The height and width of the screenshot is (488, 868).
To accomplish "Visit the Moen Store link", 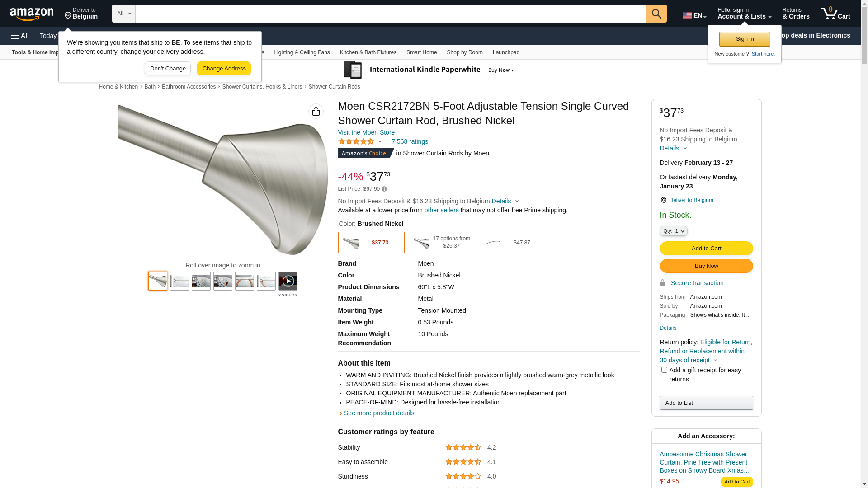I will pyautogui.click(x=366, y=132).
